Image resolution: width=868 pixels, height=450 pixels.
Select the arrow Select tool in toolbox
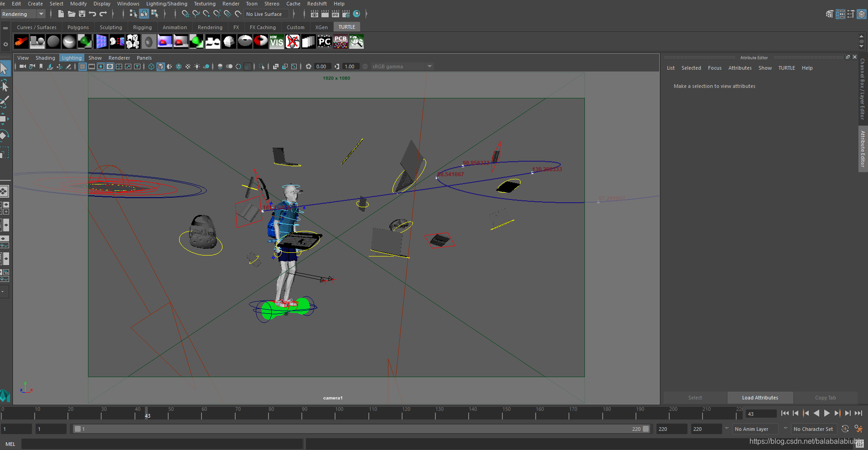tap(5, 69)
